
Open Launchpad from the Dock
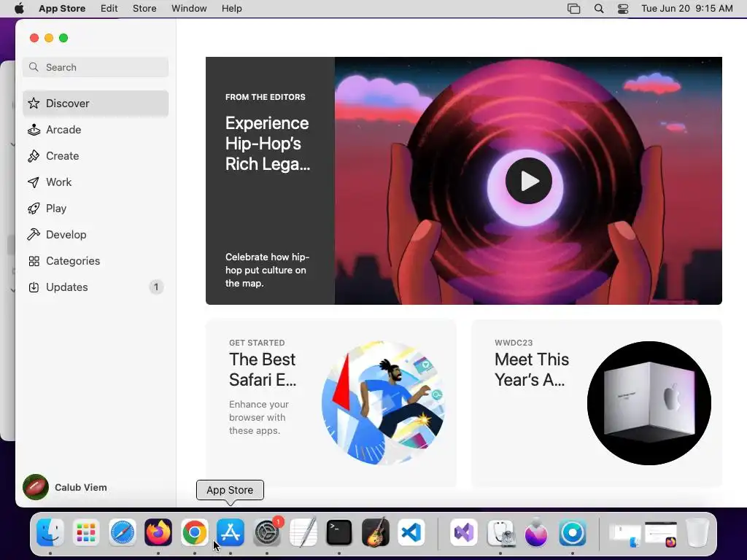pos(86,532)
